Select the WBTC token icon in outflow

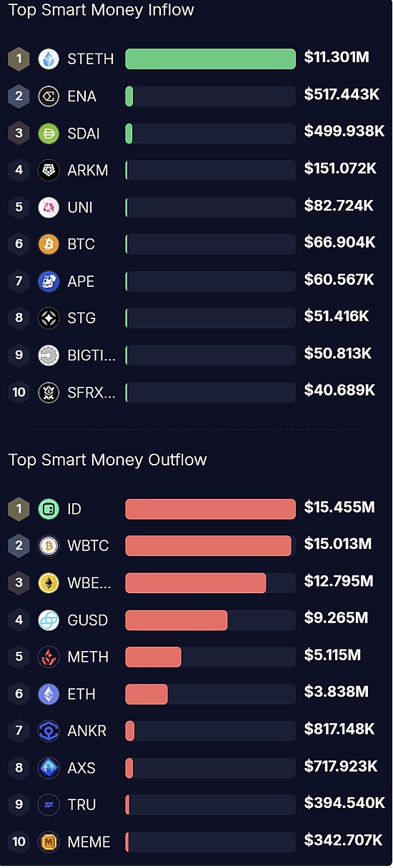click(49, 546)
